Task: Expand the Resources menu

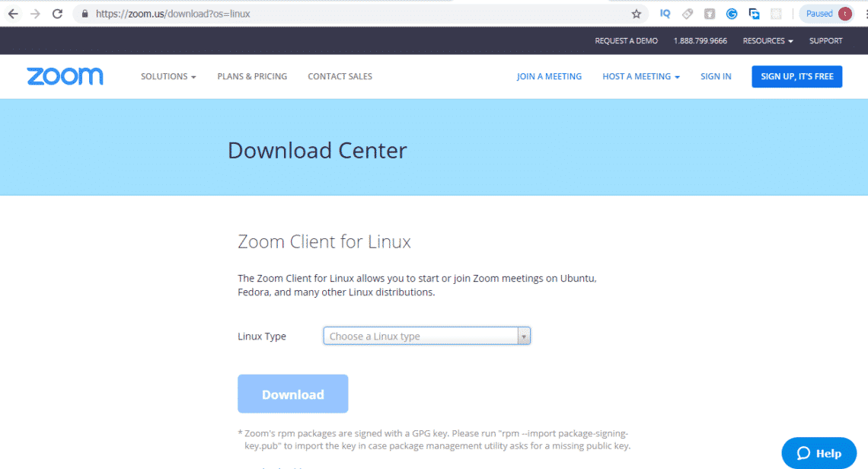Action: (x=767, y=41)
